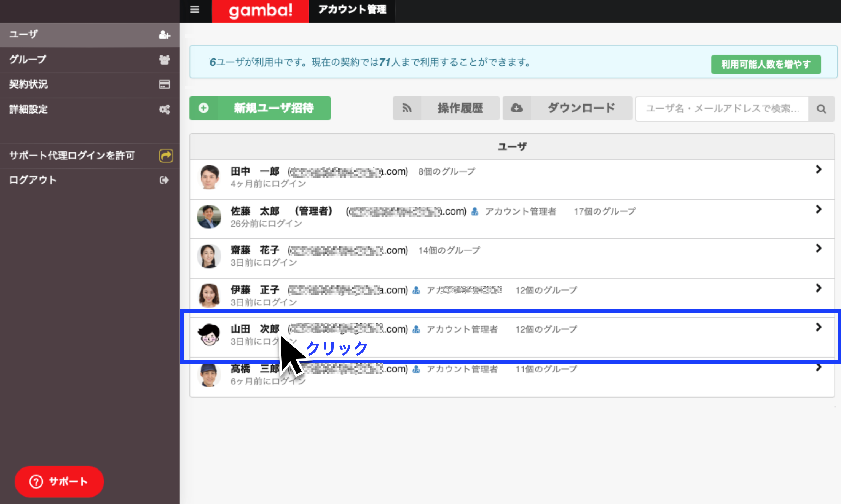
Task: Click 山田 次郎's cartoon avatar
Action: point(209,334)
